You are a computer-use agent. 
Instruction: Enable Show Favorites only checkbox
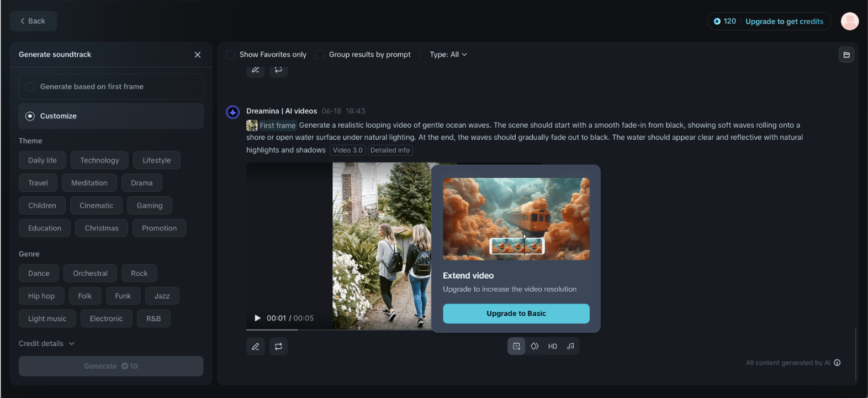(231, 55)
